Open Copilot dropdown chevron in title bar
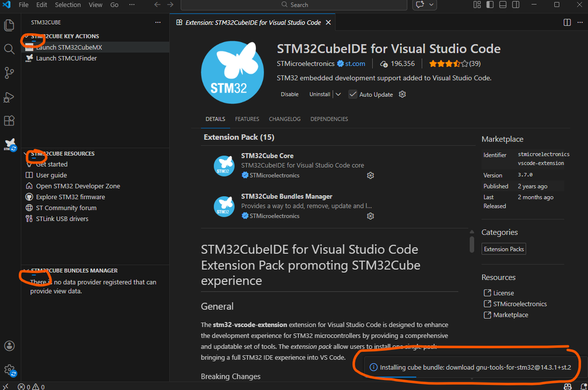 point(431,5)
